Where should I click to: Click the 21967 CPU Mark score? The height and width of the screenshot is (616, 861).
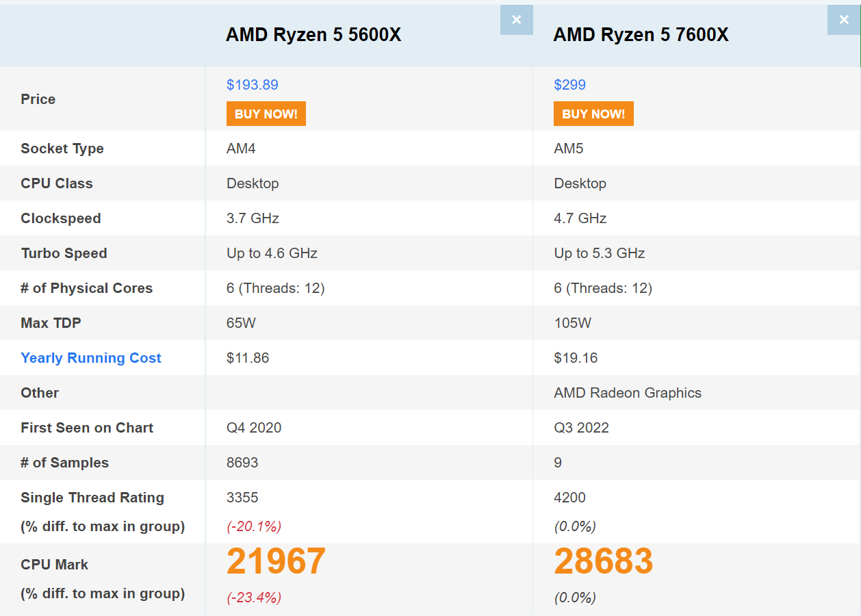tap(276, 561)
